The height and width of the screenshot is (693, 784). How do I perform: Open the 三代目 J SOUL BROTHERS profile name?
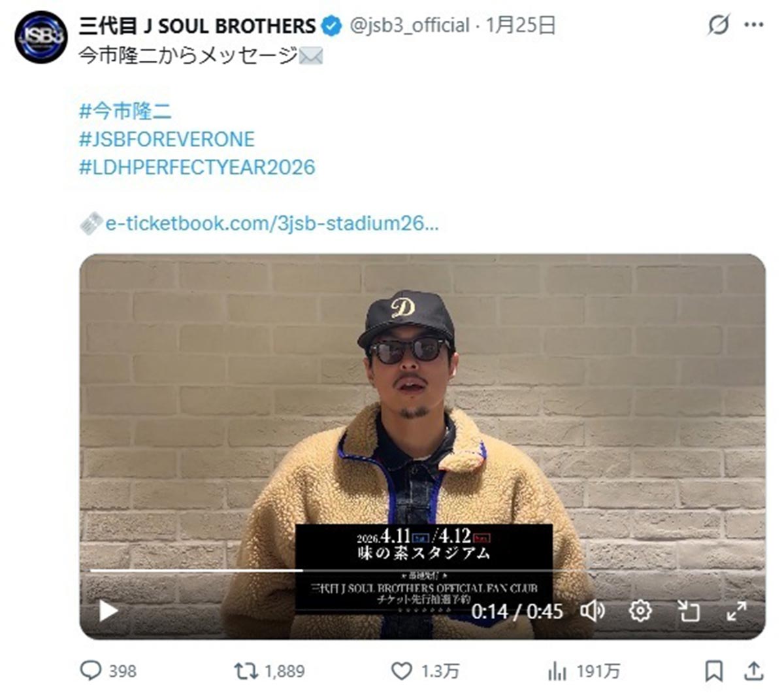[x=197, y=25]
